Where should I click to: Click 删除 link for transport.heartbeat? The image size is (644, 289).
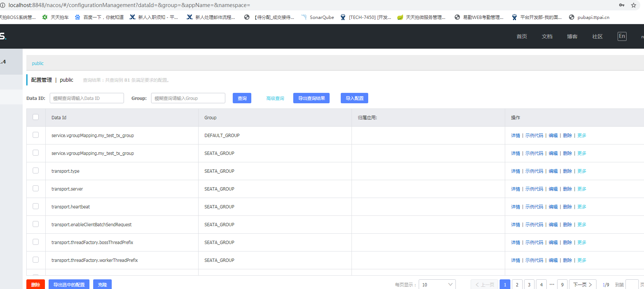568,207
